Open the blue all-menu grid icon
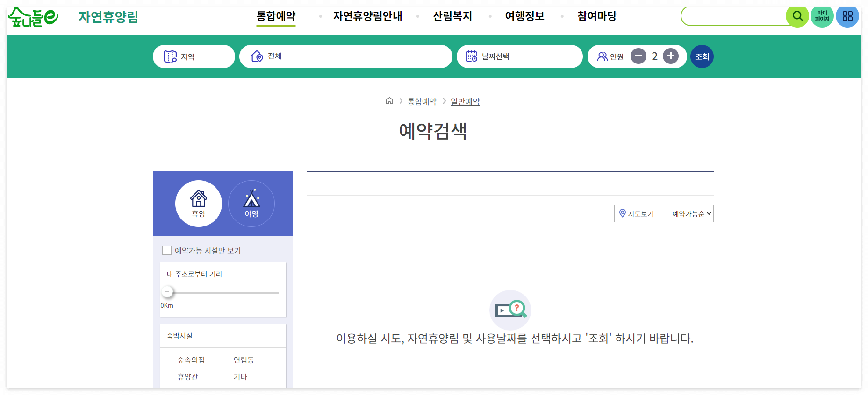 847,16
